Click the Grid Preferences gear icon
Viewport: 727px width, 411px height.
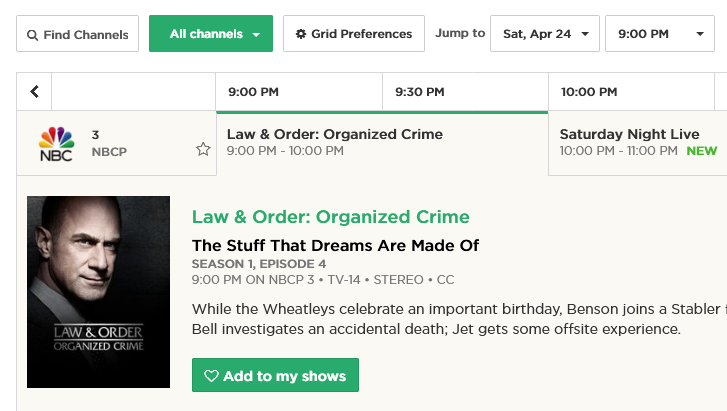click(x=301, y=34)
